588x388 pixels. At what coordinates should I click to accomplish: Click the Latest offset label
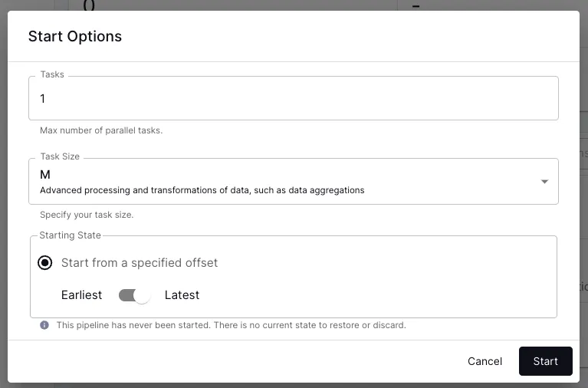click(x=182, y=295)
